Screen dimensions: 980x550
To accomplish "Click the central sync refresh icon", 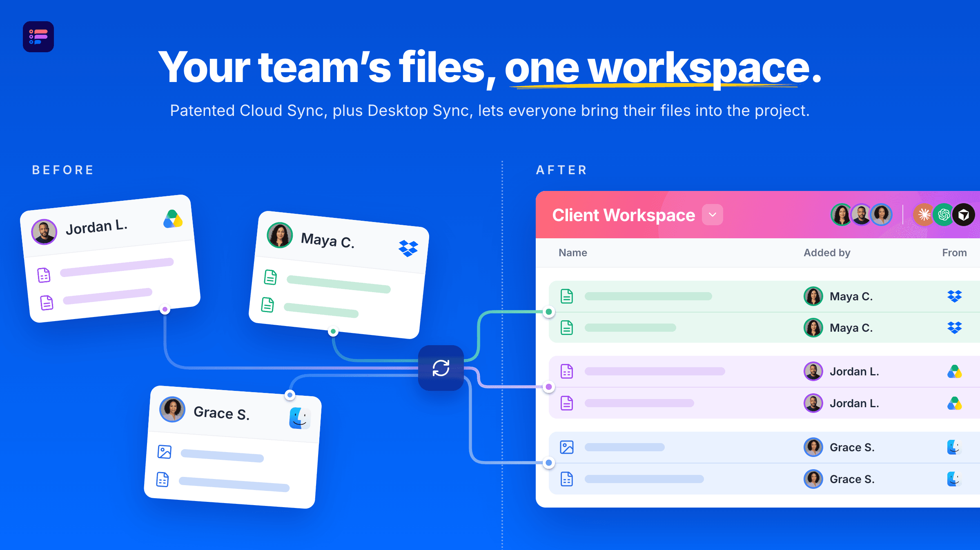I will [441, 368].
